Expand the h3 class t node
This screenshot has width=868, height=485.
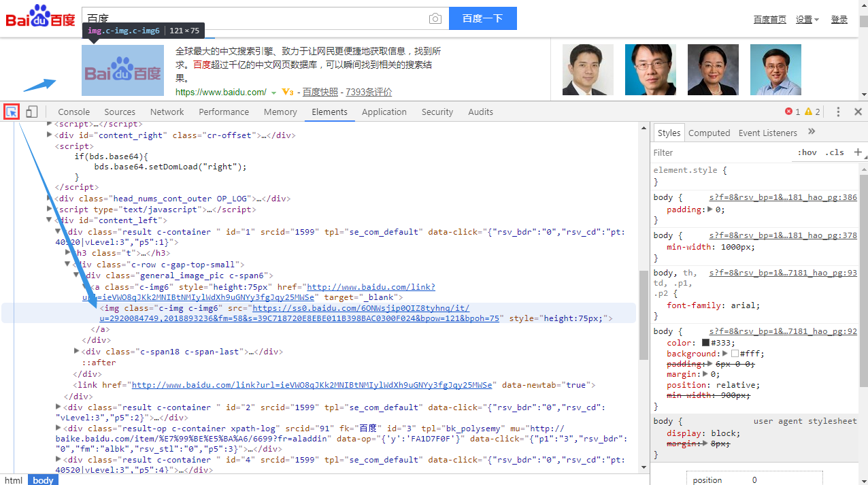[67, 253]
